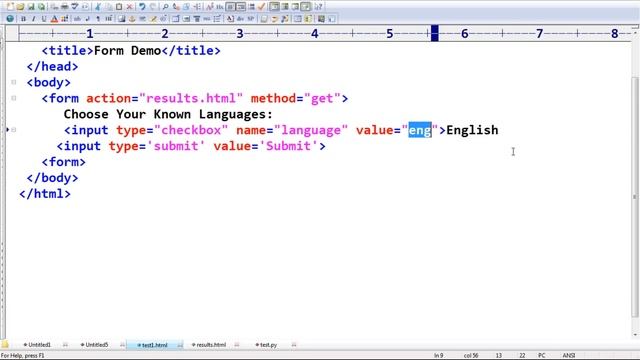View page in browser with globe icon
This screenshot has height=360, width=640.
10,19
